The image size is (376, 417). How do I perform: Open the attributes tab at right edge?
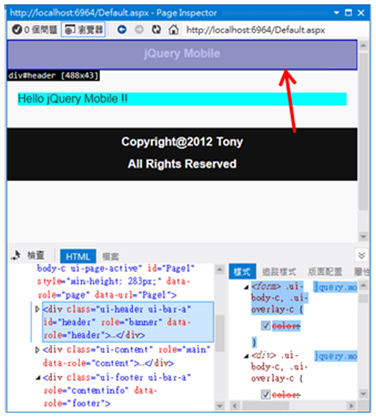[362, 272]
